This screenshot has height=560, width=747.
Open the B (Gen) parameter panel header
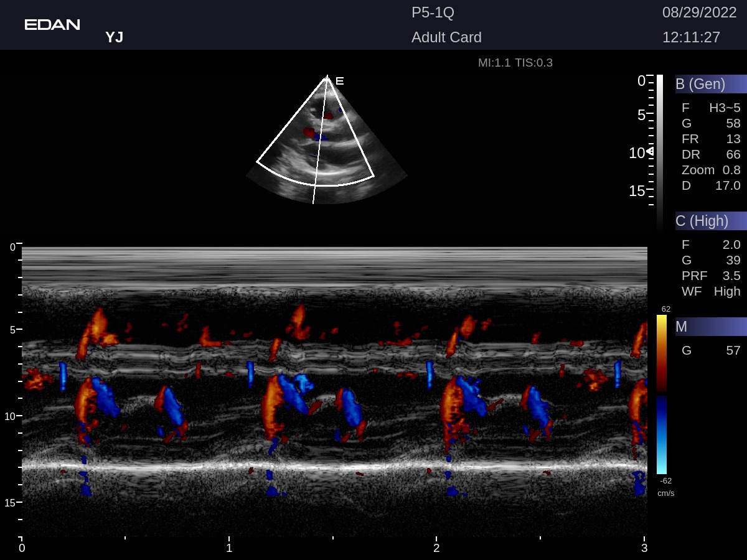(x=710, y=83)
